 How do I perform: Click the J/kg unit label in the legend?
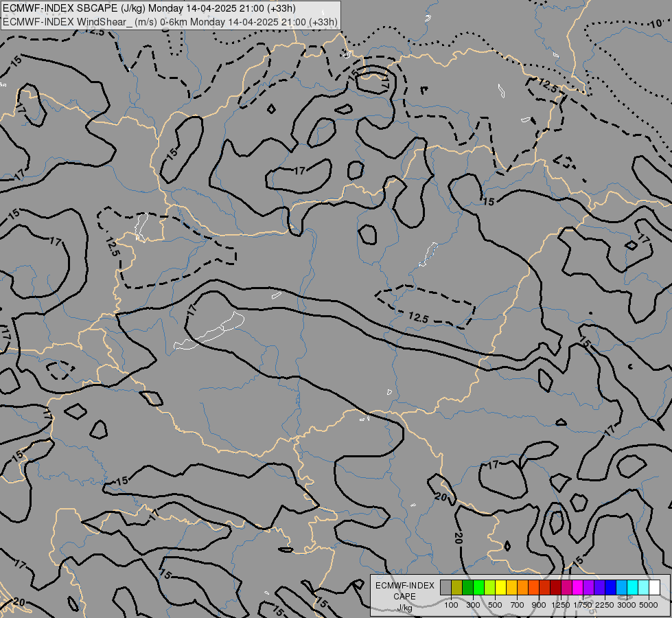click(404, 608)
